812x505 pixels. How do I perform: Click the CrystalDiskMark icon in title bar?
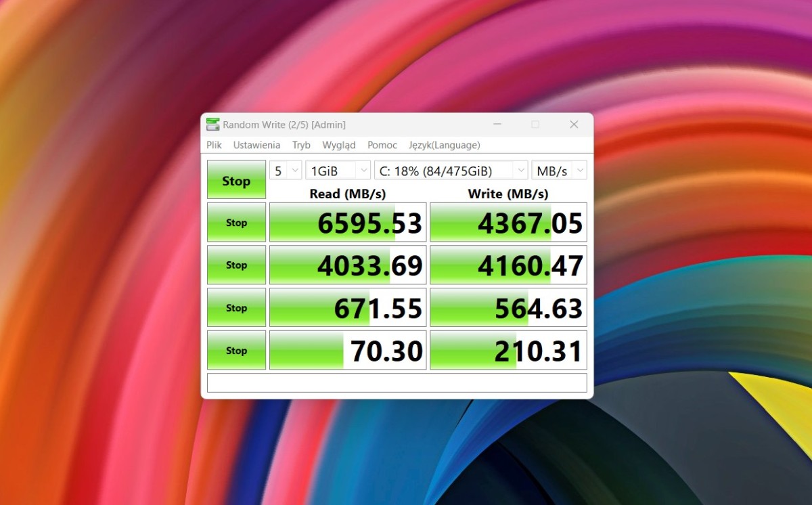click(x=213, y=125)
